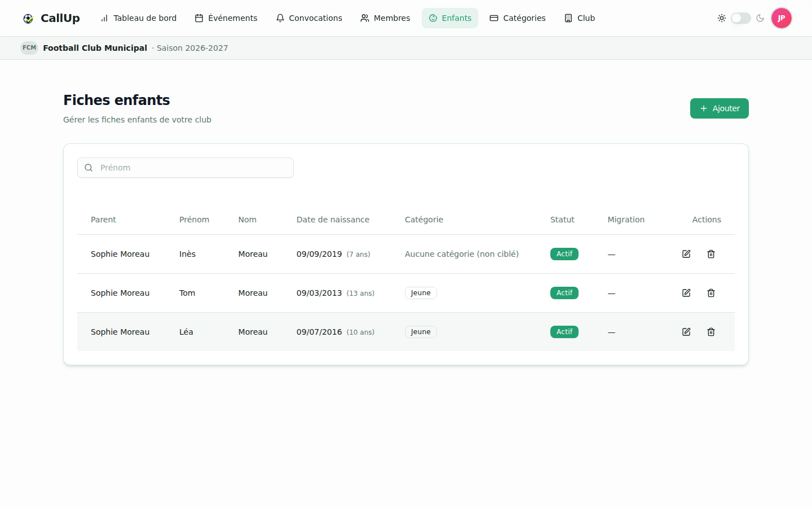Click the Jeune category badge in Tom's row
Viewport: 812px width, 508px height.
point(421,293)
